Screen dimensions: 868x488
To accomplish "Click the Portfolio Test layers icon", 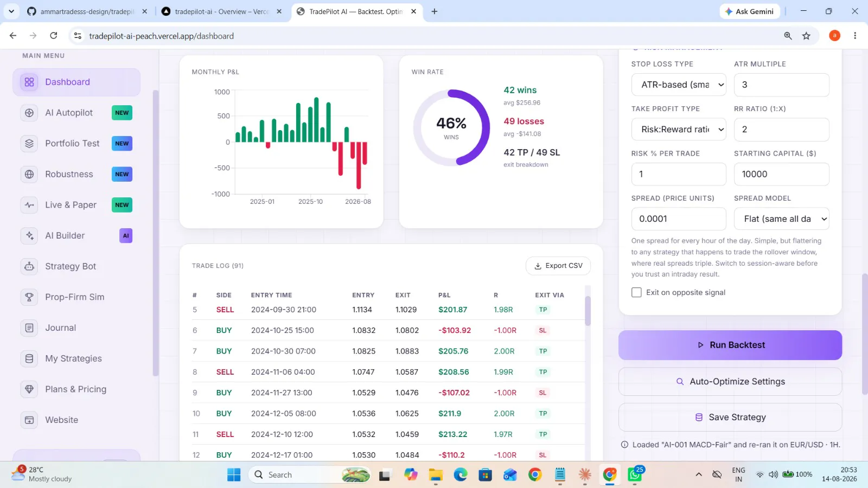I will point(29,144).
